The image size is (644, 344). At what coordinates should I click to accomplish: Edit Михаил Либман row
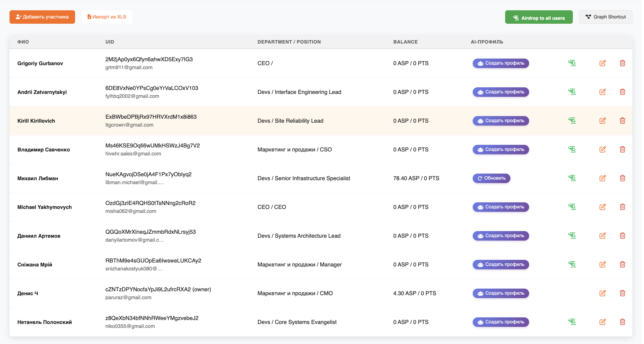[603, 178]
